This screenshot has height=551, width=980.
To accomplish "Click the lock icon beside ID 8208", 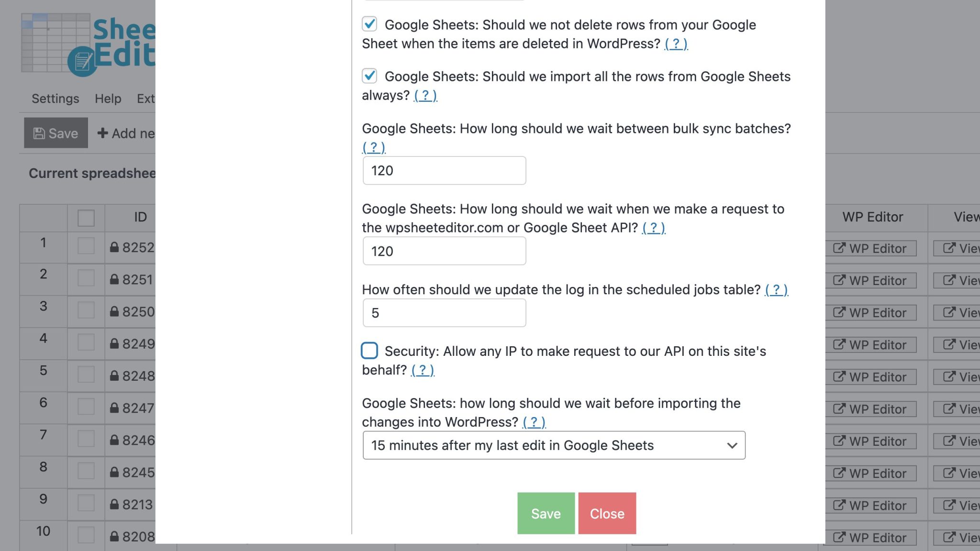I will point(115,536).
